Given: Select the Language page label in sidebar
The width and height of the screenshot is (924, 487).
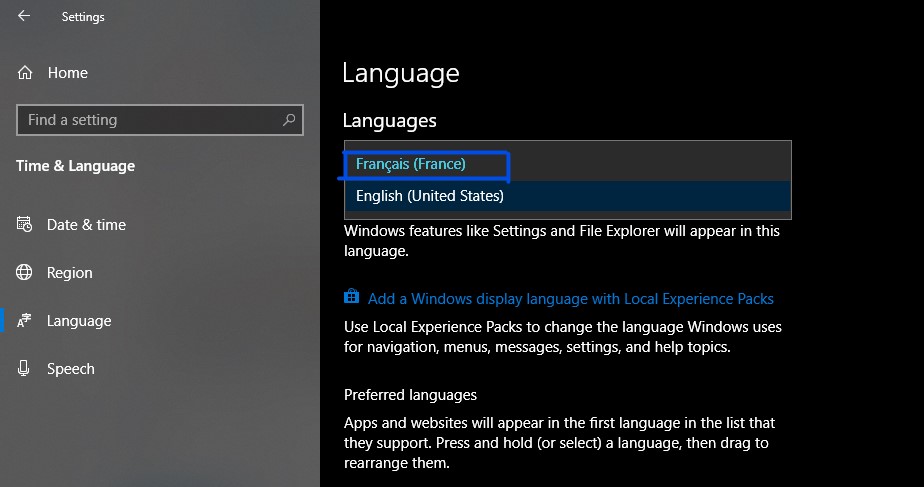Looking at the screenshot, I should 79,321.
